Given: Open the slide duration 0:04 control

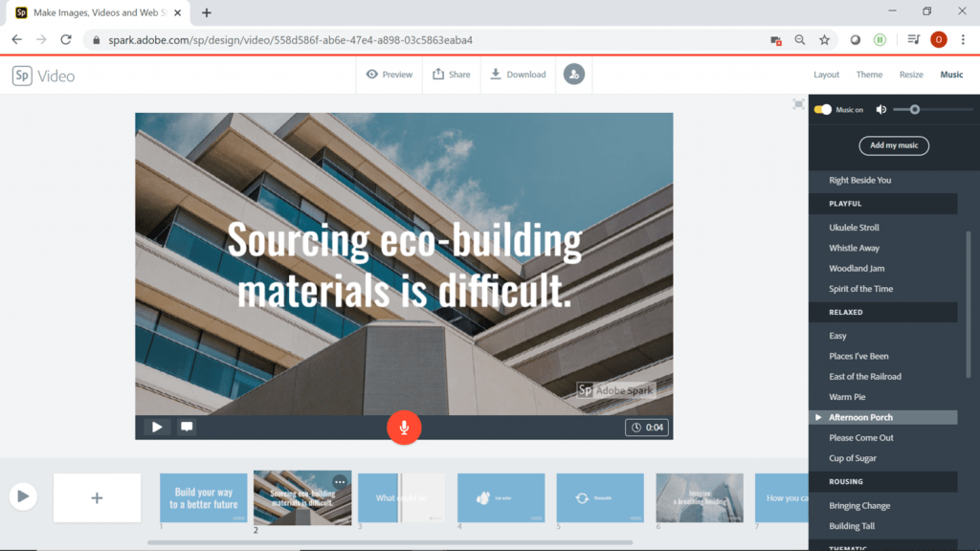Looking at the screenshot, I should (647, 427).
